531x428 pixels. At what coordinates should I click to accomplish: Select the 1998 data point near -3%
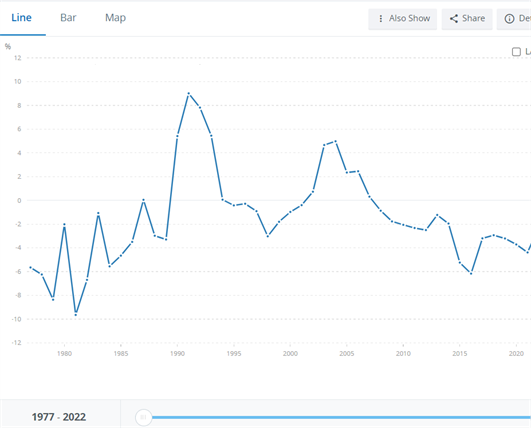pyautogui.click(x=268, y=236)
